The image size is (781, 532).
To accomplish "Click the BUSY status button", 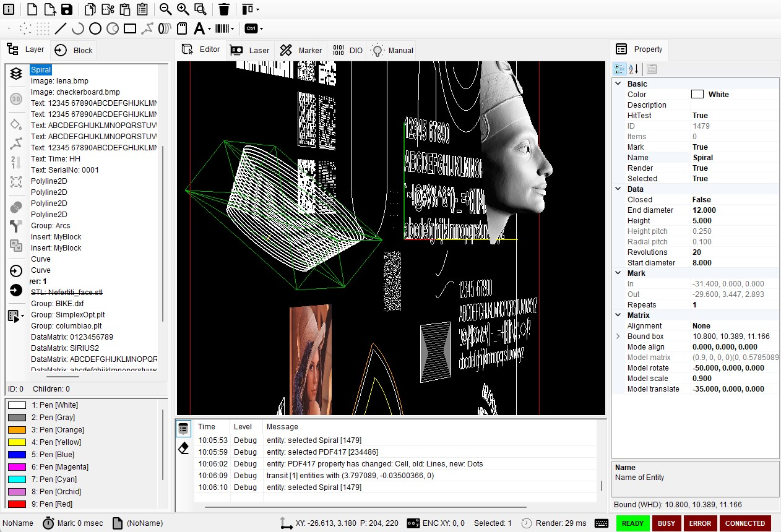I will click(667, 523).
